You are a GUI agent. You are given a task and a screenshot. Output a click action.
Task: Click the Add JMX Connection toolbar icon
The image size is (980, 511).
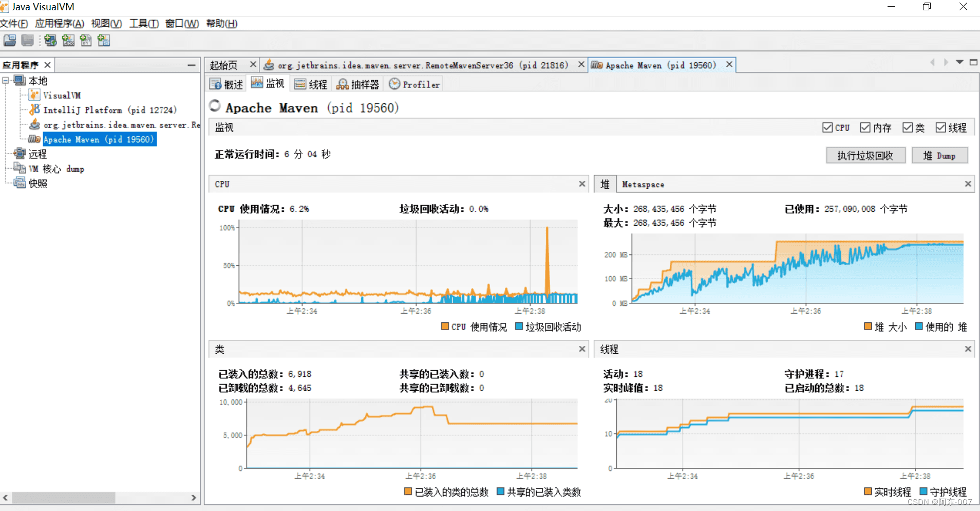pyautogui.click(x=68, y=41)
